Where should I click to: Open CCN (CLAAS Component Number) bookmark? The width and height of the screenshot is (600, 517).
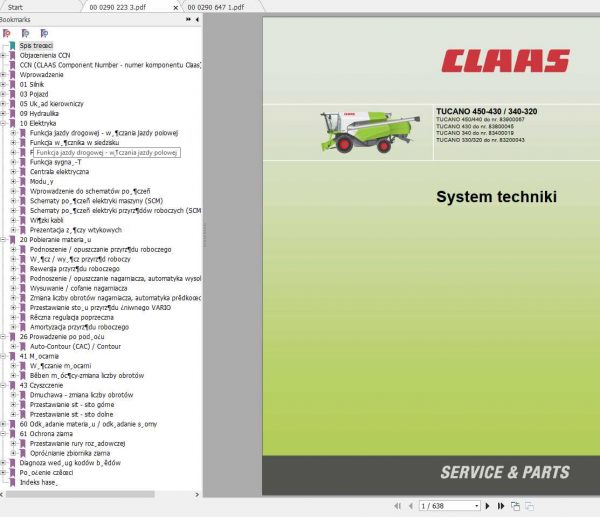pyautogui.click(x=110, y=65)
